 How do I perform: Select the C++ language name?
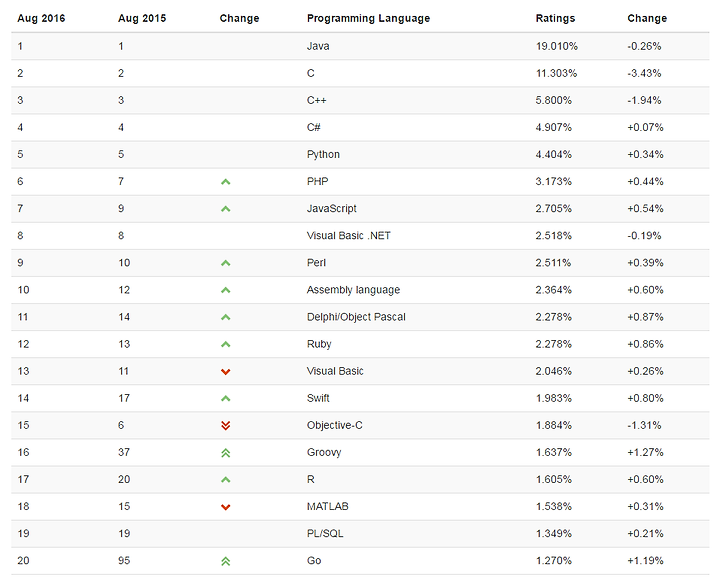coord(316,101)
